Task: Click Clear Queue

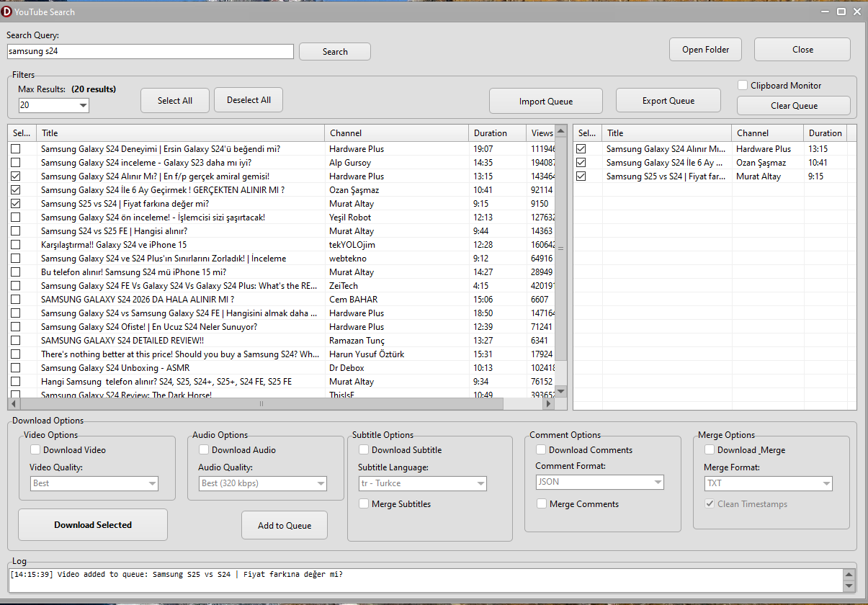Action: (794, 105)
